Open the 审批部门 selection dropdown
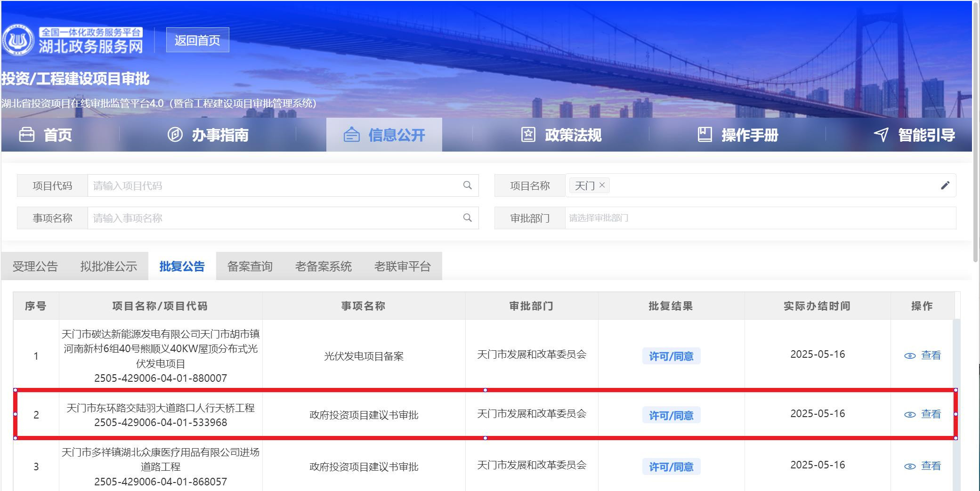Image resolution: width=980 pixels, height=491 pixels. (761, 218)
